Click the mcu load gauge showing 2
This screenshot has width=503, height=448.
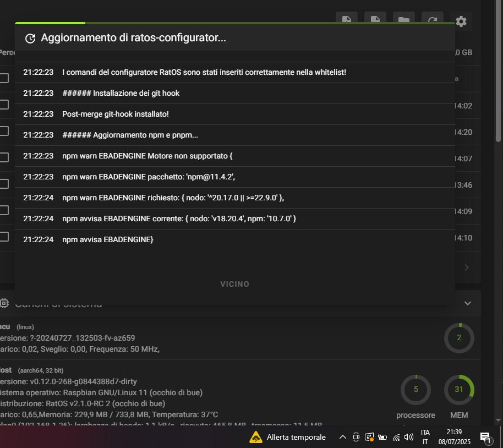pyautogui.click(x=459, y=338)
